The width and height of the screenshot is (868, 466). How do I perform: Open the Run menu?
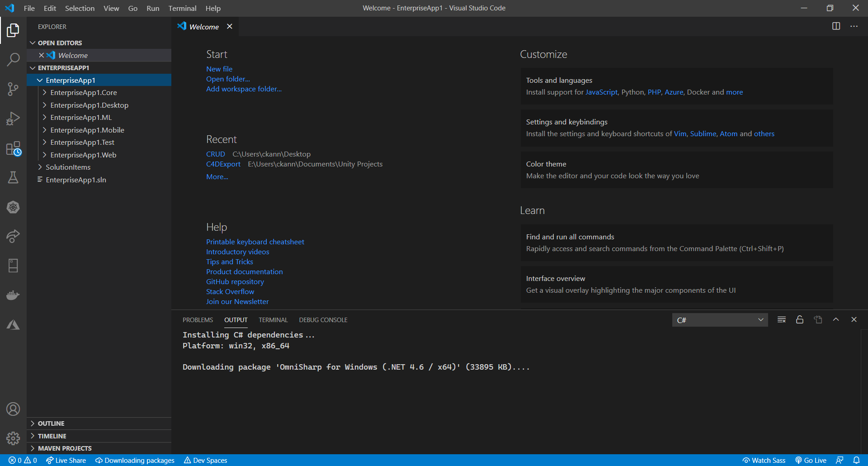click(x=153, y=8)
